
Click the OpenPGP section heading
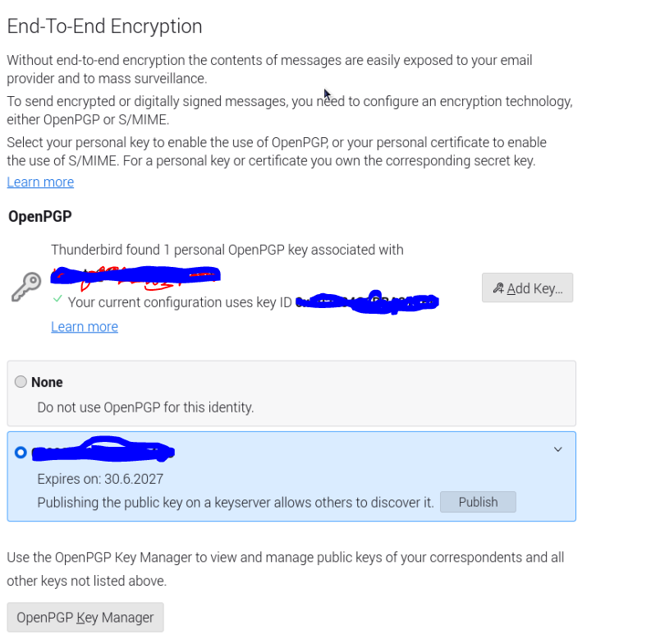click(x=39, y=217)
